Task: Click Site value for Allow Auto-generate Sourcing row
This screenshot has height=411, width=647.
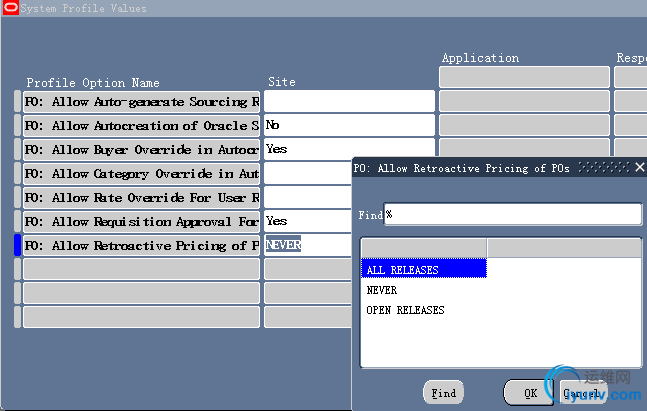Action: click(x=349, y=101)
